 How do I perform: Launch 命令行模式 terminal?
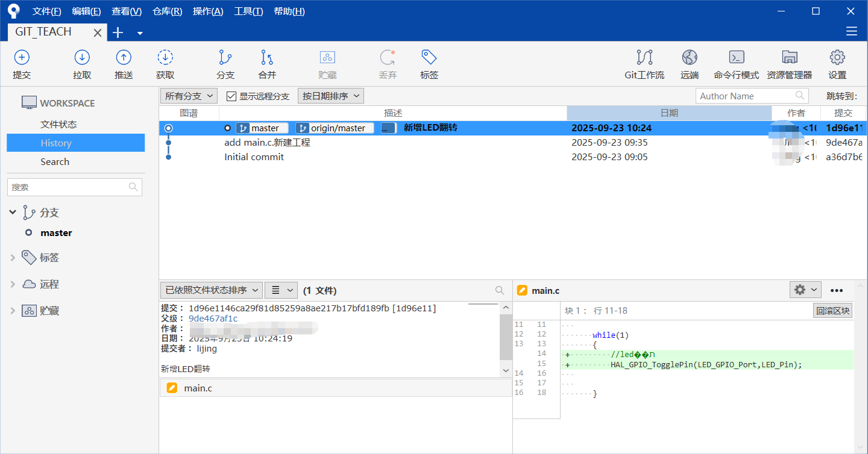click(736, 63)
